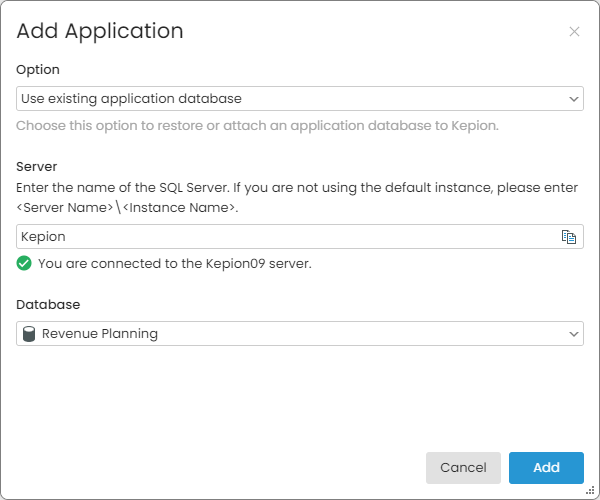Click the 'You are connected to the Kepion09 server.' text
This screenshot has width=600, height=500.
point(175,264)
